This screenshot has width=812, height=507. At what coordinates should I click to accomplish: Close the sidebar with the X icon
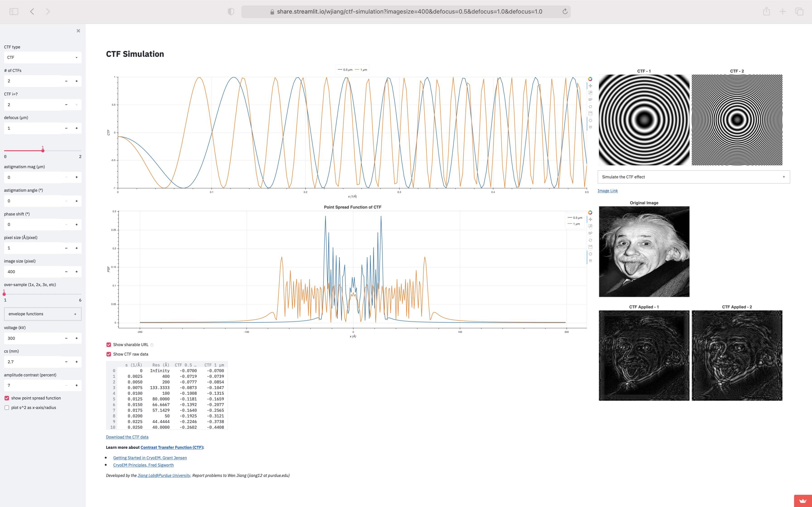[x=78, y=31]
